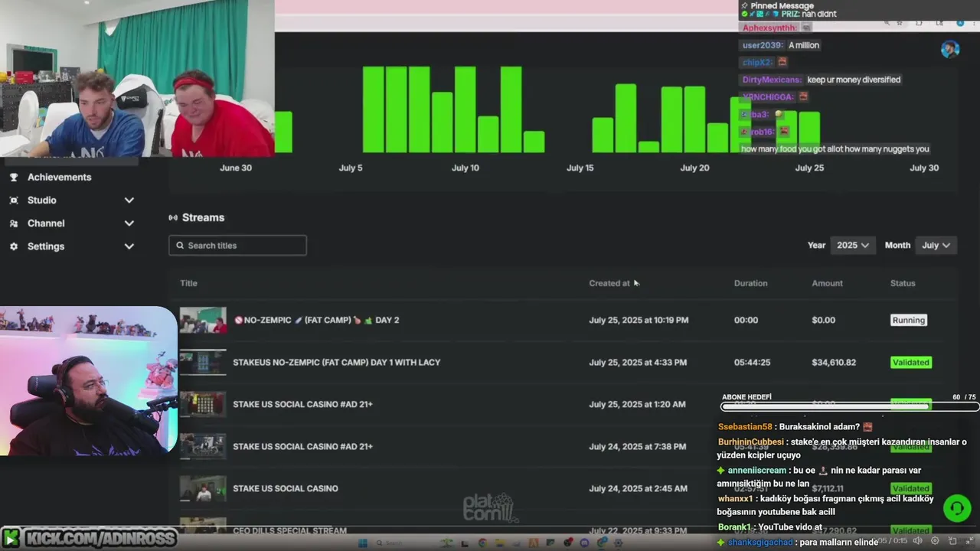
Task: Click the tallest green bar near July 5
Action: point(374,109)
